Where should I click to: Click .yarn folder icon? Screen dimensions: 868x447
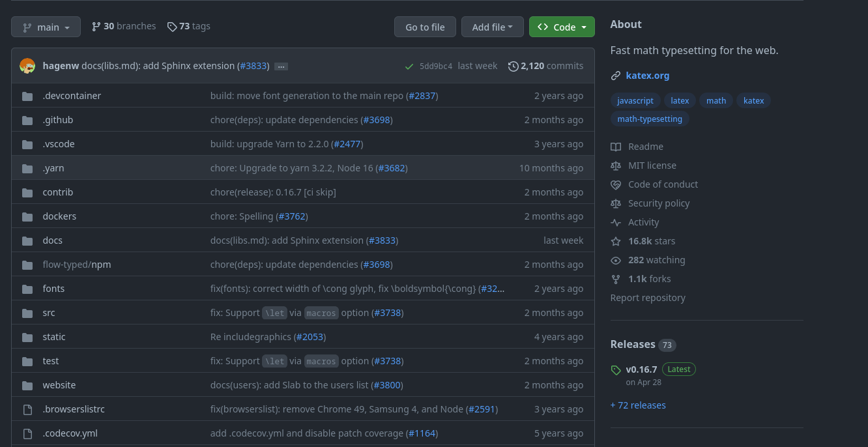pos(27,168)
